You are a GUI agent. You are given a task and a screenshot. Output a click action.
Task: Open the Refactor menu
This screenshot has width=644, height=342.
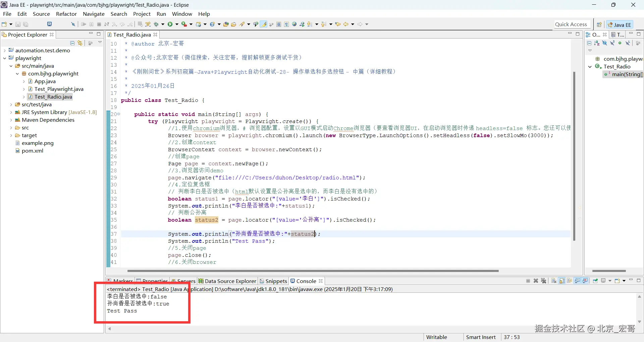point(66,14)
